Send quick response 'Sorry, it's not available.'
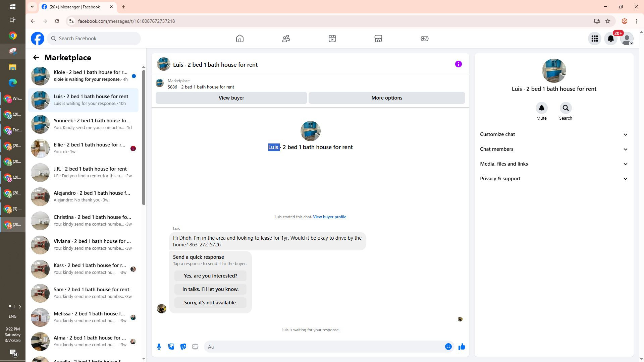Image resolution: width=644 pixels, height=362 pixels. pos(210,303)
